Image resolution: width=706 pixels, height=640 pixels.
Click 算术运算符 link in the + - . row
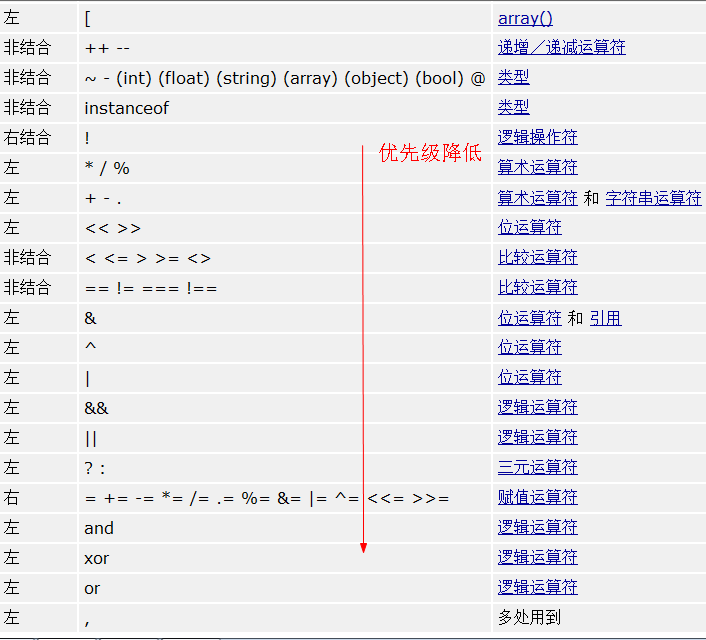point(538,198)
